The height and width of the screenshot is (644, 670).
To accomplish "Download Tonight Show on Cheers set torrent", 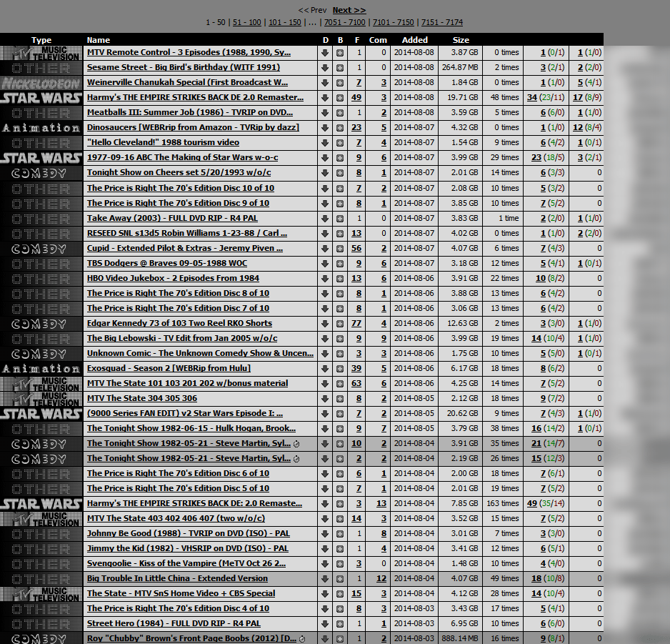I will click(x=325, y=173).
